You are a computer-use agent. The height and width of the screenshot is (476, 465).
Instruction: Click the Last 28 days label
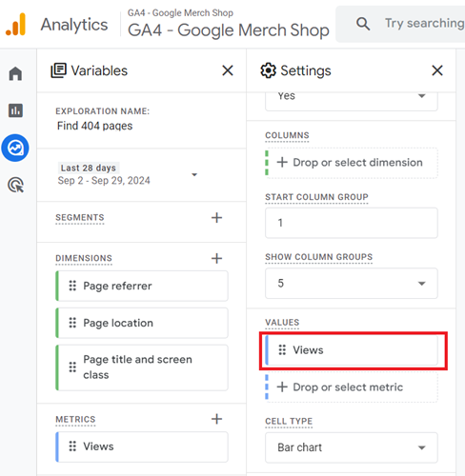pos(89,168)
